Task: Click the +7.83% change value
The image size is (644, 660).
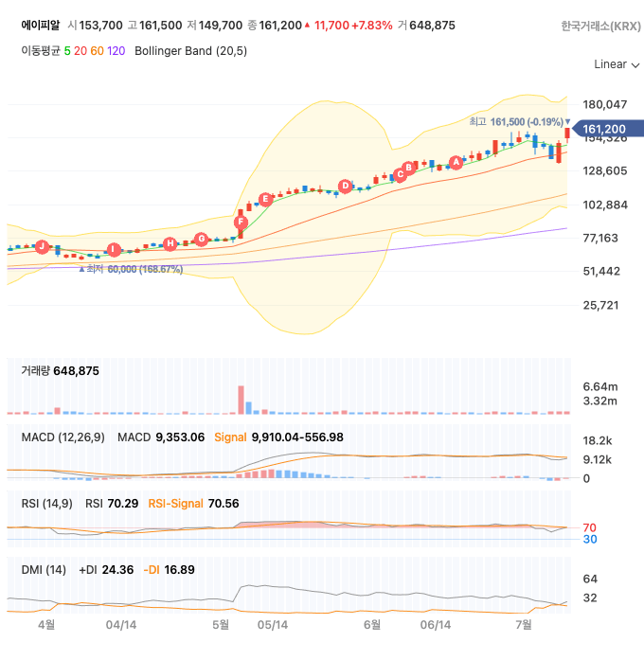Action: pos(372,26)
